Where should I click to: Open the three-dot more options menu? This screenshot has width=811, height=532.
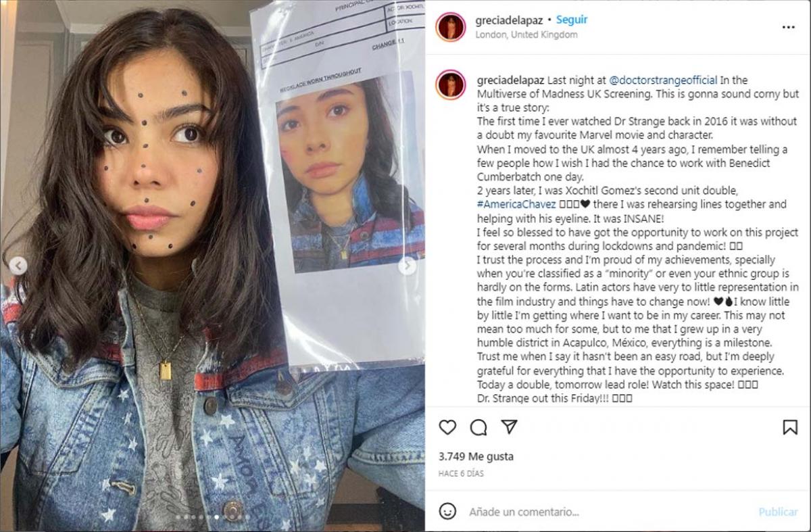(x=788, y=27)
